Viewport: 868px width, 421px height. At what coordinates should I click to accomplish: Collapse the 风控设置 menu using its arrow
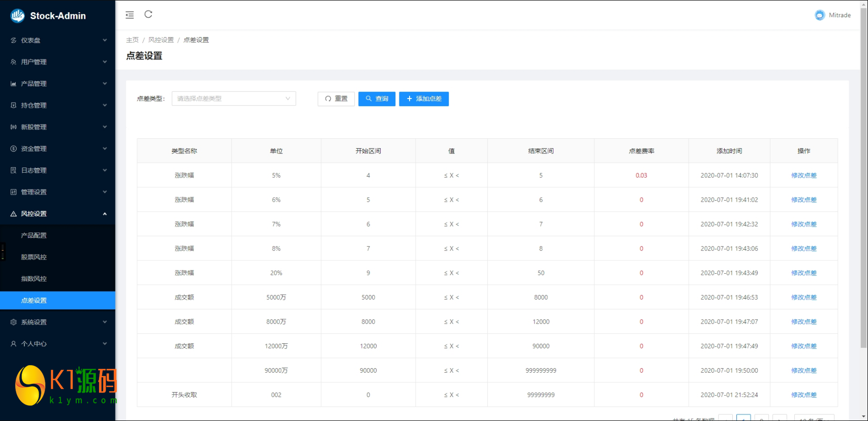click(x=105, y=214)
